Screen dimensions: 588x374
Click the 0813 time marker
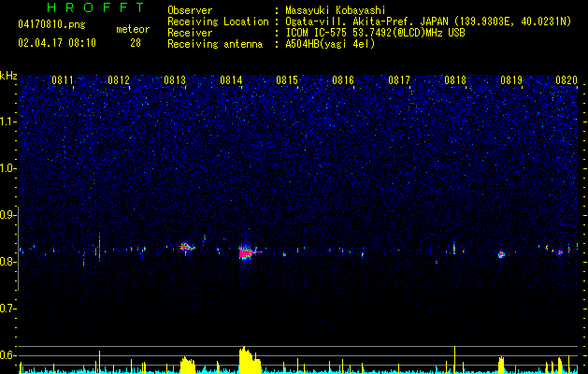[x=175, y=79]
